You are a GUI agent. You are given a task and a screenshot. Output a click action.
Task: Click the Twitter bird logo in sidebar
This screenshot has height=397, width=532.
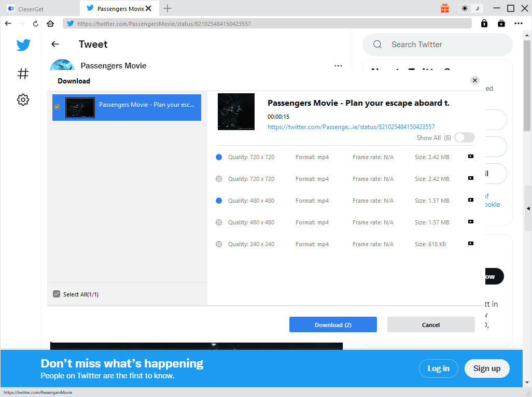[x=23, y=45]
